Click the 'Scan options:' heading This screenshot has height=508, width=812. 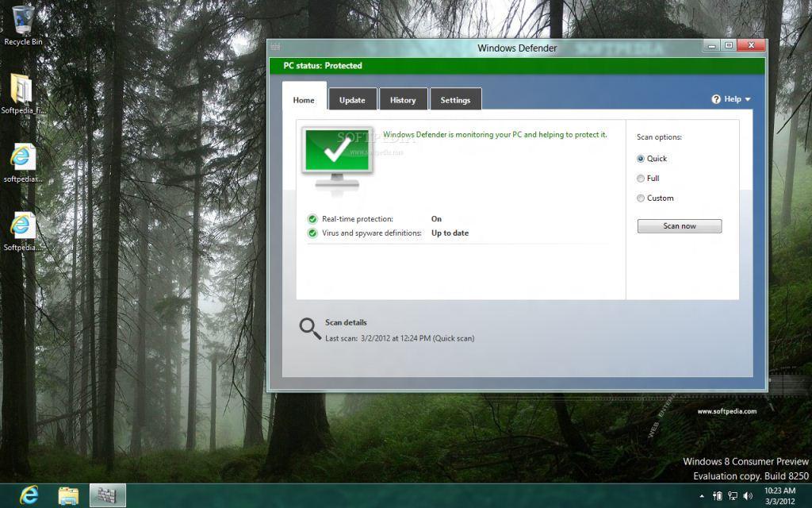(659, 137)
